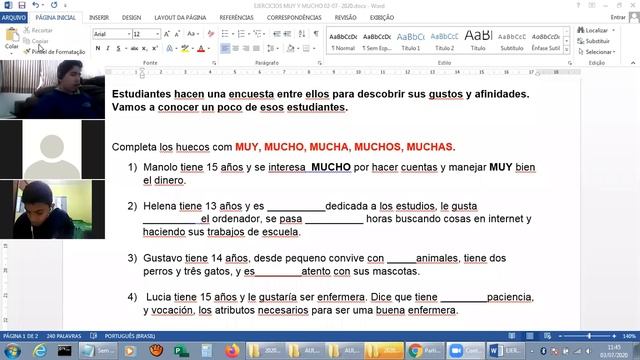640x360 pixels.
Task: Click 240 PALAVRAS word count
Action: tap(64, 336)
